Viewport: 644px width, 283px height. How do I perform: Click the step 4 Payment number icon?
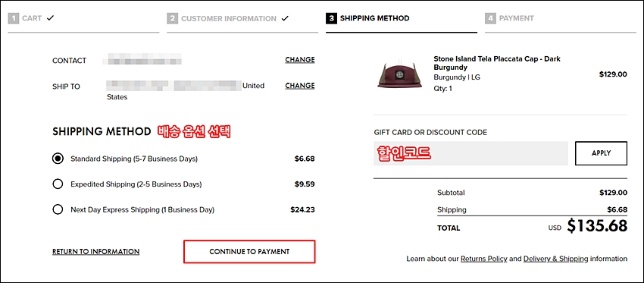point(490,18)
